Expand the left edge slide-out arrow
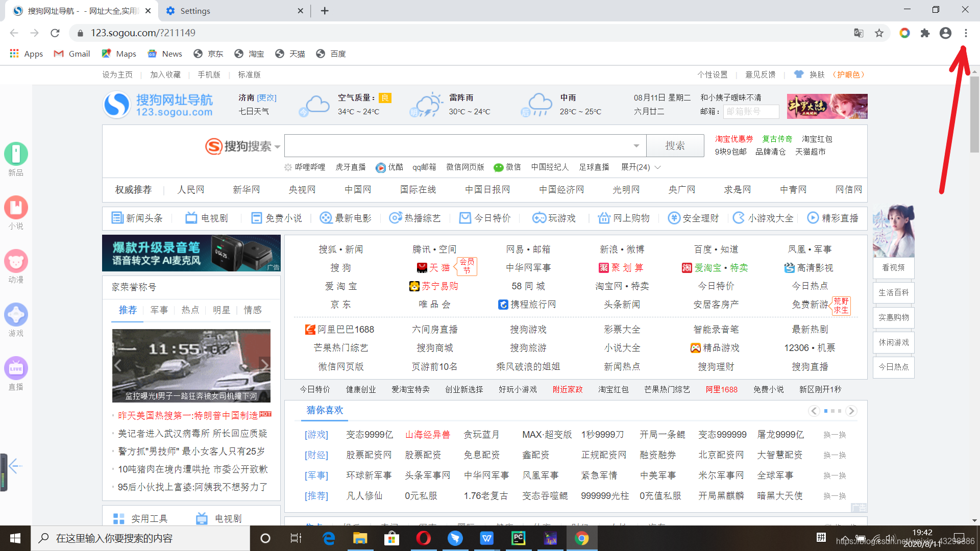The height and width of the screenshot is (551, 980). click(x=15, y=465)
